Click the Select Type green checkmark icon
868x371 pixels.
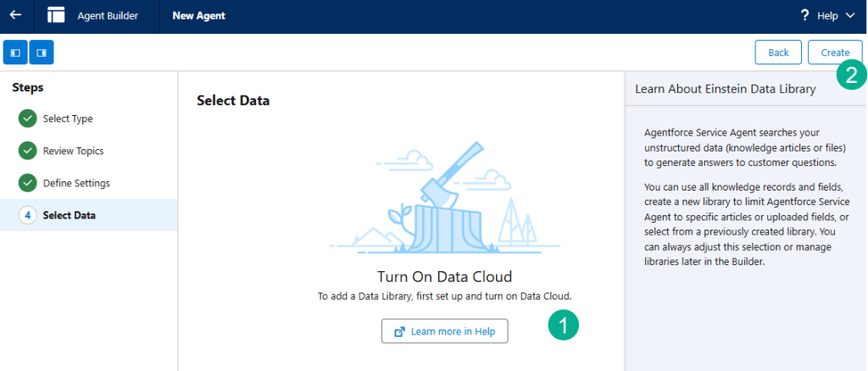tap(28, 119)
